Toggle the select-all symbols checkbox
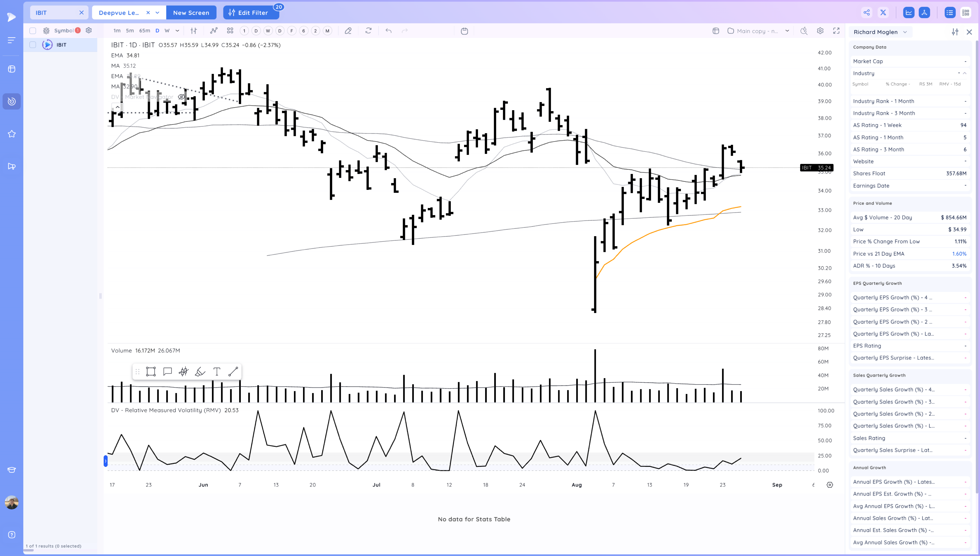This screenshot has height=556, width=980. point(33,31)
